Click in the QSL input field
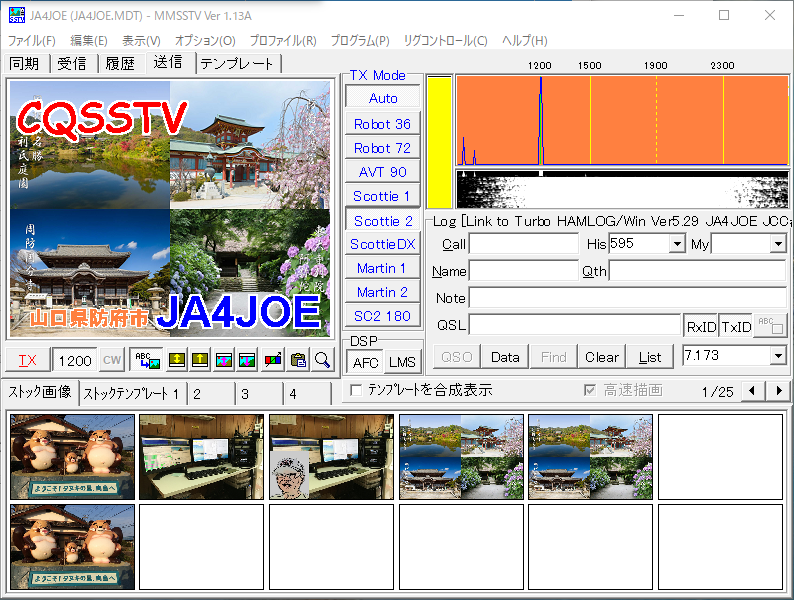This screenshot has width=794, height=600. pos(575,325)
